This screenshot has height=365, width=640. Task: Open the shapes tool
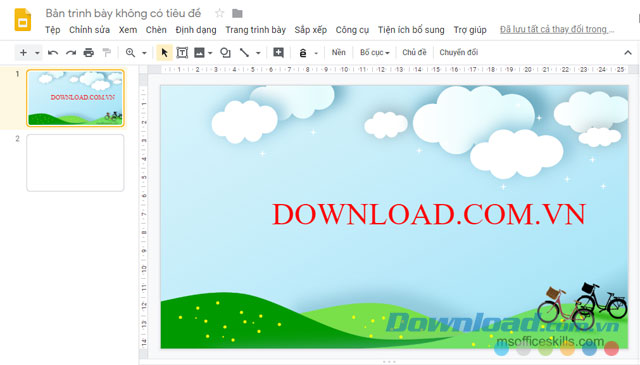click(225, 52)
